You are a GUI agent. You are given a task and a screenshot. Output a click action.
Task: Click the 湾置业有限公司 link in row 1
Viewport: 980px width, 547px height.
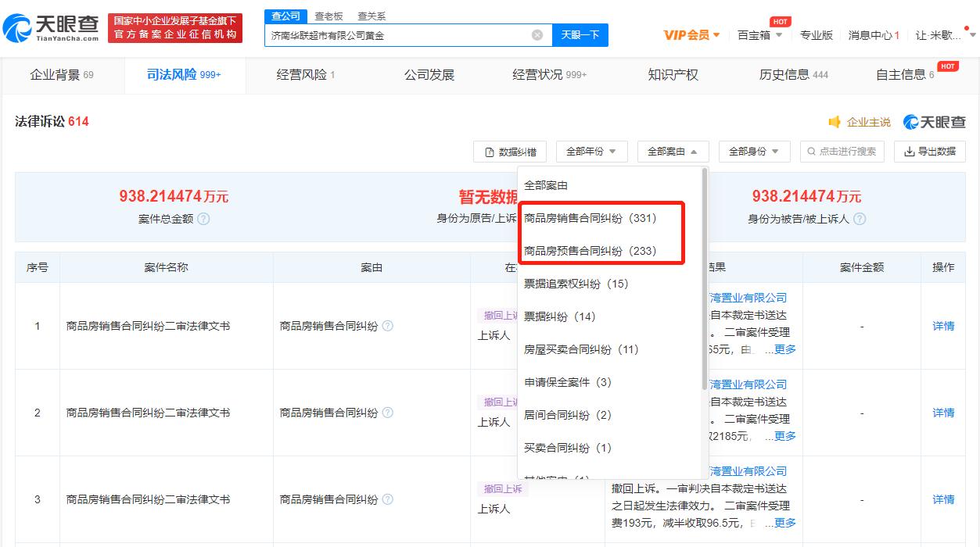[x=748, y=298]
